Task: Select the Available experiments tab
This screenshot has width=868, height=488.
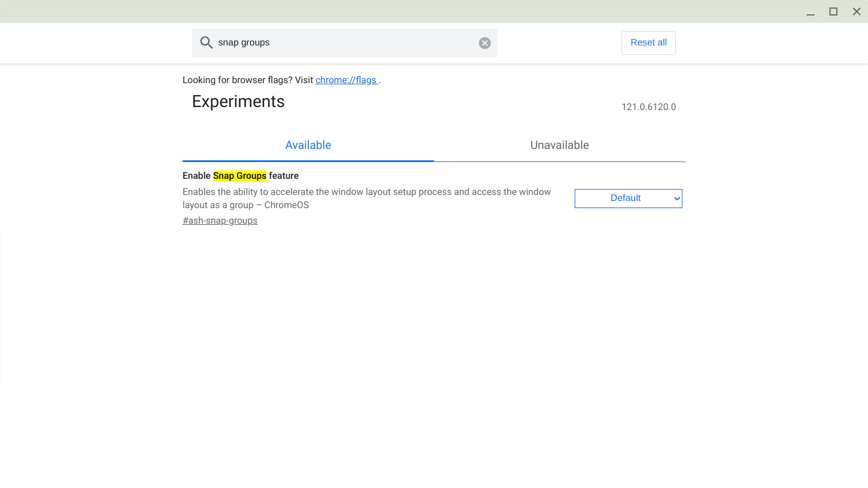Action: click(308, 145)
